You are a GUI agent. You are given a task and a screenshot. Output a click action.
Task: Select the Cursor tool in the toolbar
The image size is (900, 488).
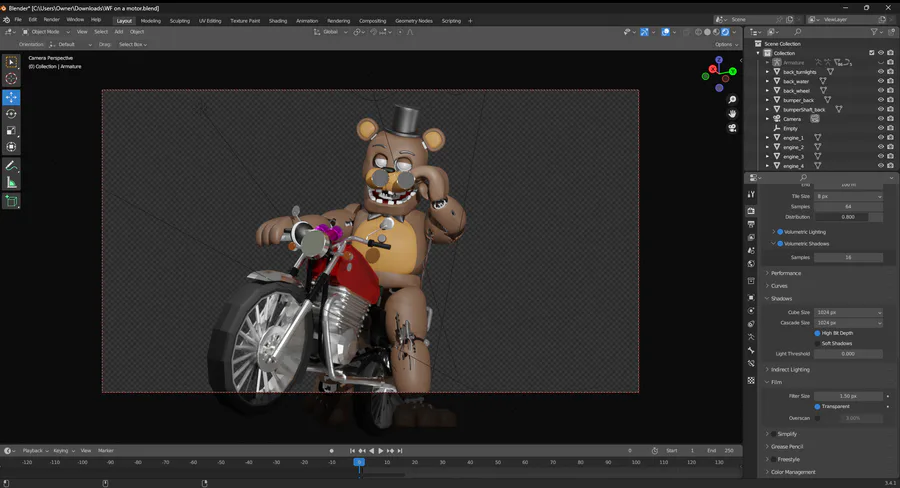point(12,79)
